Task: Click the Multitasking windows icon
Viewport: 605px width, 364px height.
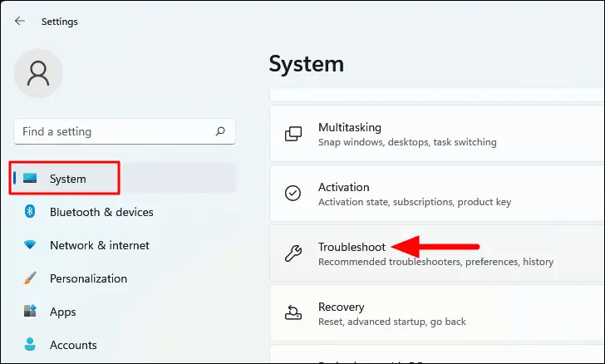Action: [x=293, y=134]
